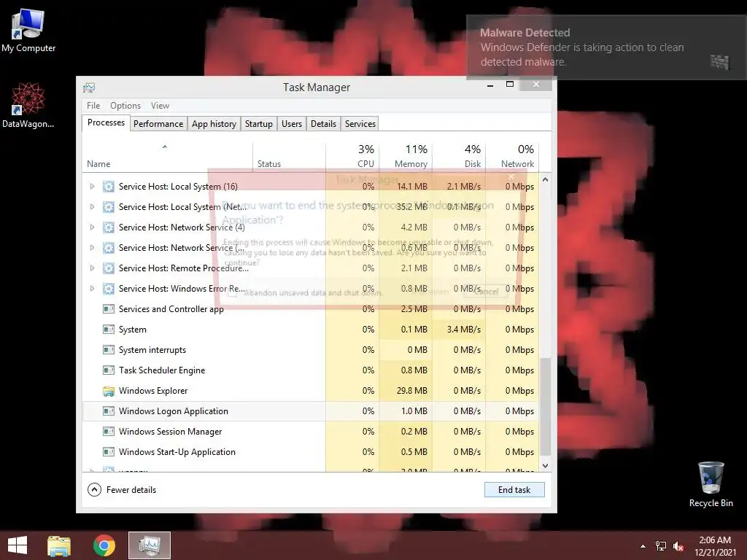Expand Service Host: Network Service (... row
The height and width of the screenshot is (560, 747).
93,248
